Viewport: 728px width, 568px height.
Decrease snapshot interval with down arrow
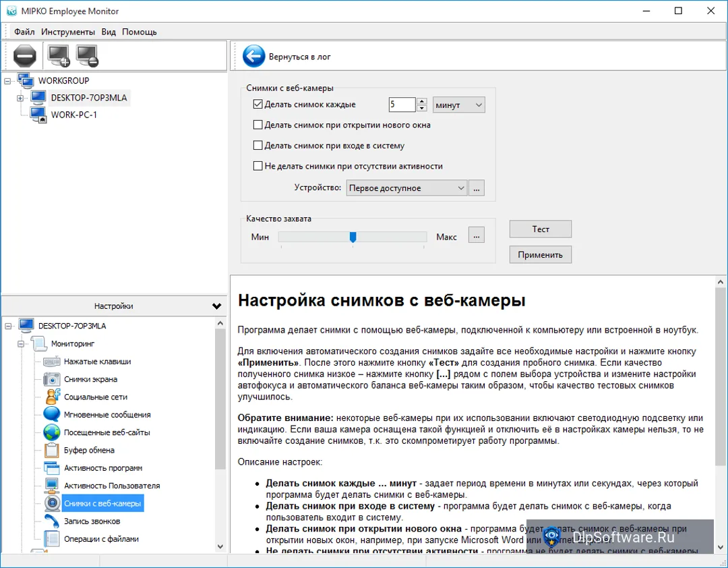421,109
